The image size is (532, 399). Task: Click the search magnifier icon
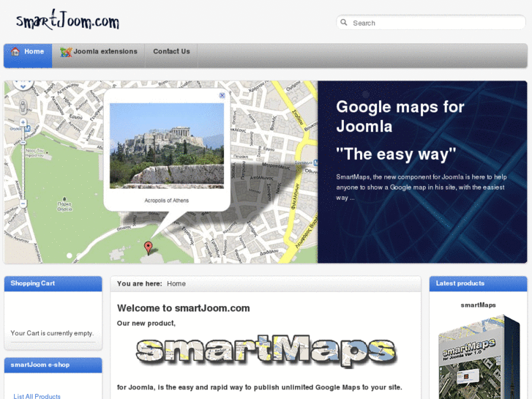pyautogui.click(x=344, y=23)
